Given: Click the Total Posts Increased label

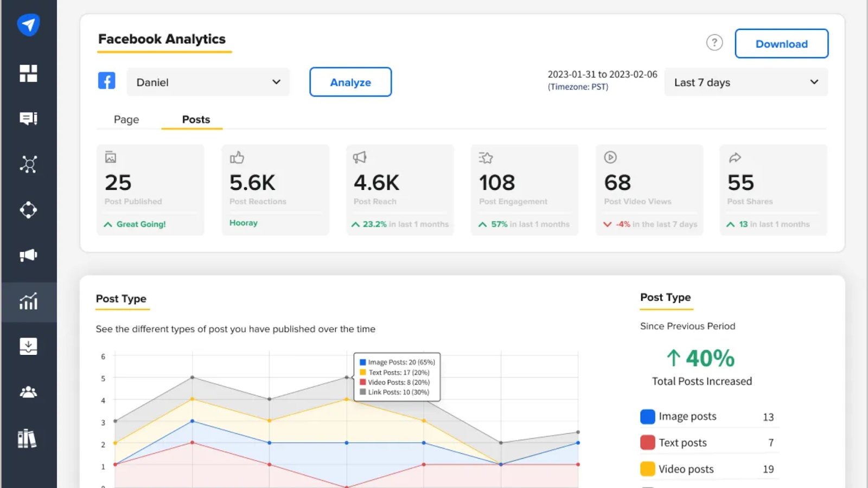Looking at the screenshot, I should click(x=702, y=381).
